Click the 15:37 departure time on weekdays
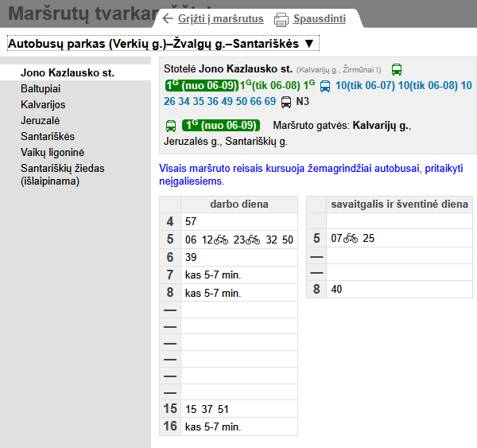The image size is (477, 448). [x=206, y=409]
